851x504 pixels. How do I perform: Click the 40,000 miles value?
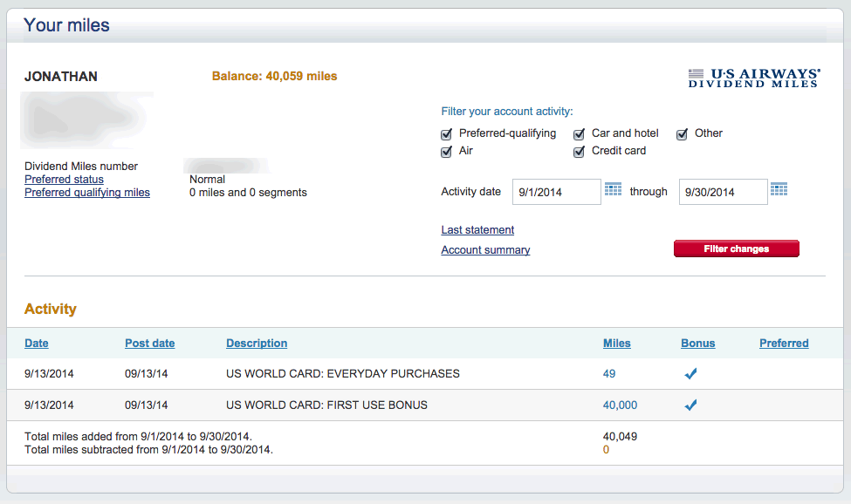pyautogui.click(x=620, y=405)
